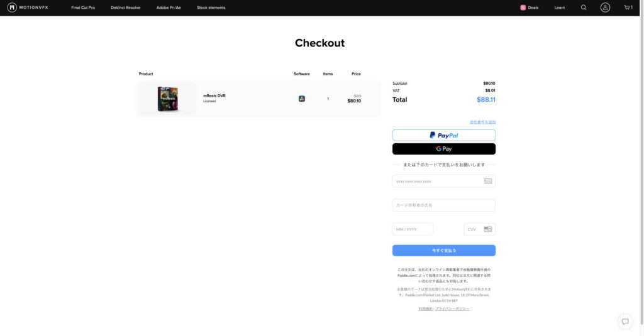Viewport: 644px width, 336px height.
Task: Focus the CVV input field
Action: pos(479,229)
